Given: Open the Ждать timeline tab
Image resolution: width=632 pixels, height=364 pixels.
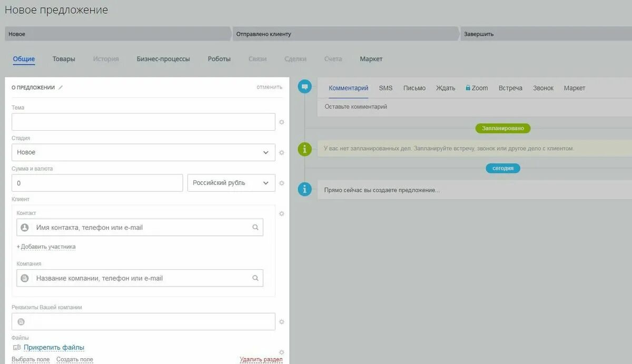Looking at the screenshot, I should click(x=446, y=88).
